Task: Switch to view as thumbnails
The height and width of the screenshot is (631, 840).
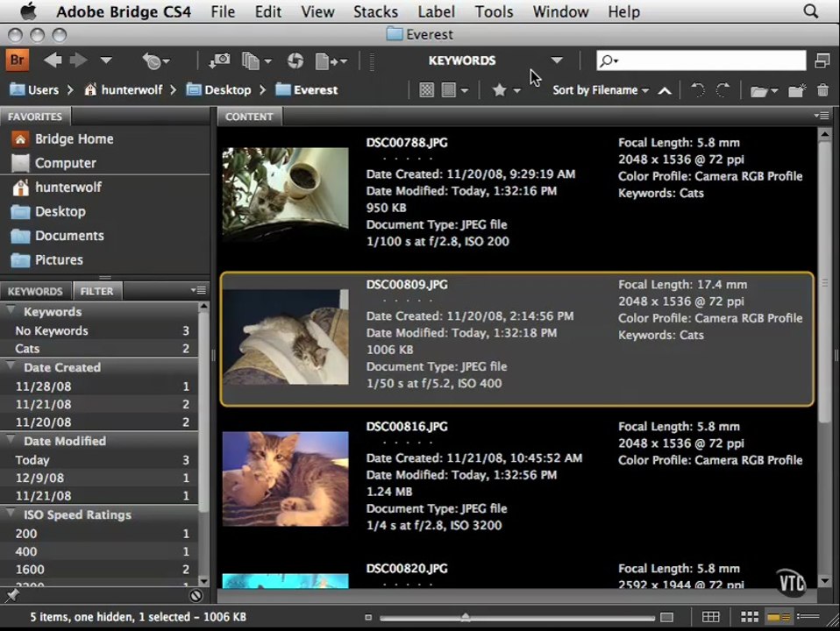Action: [x=750, y=617]
